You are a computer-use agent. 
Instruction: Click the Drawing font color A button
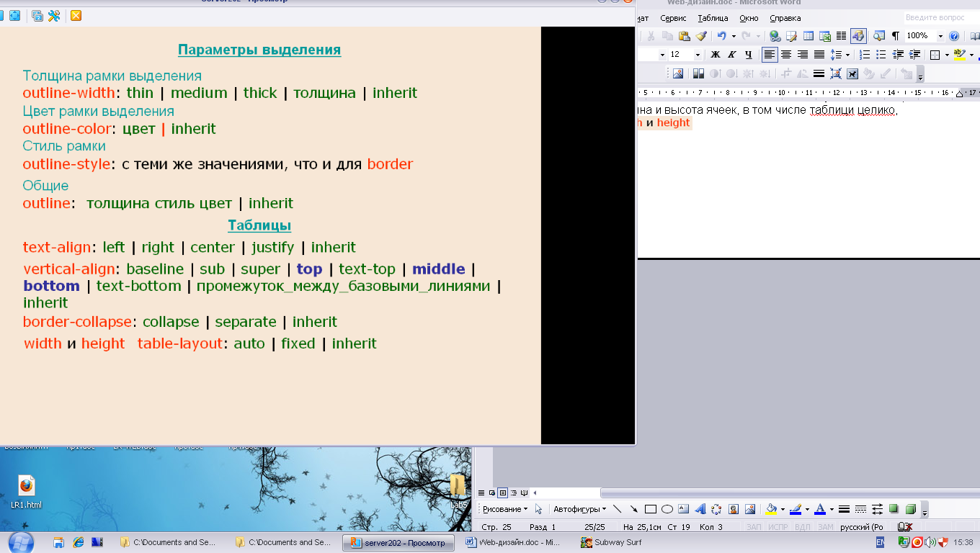[819, 509]
